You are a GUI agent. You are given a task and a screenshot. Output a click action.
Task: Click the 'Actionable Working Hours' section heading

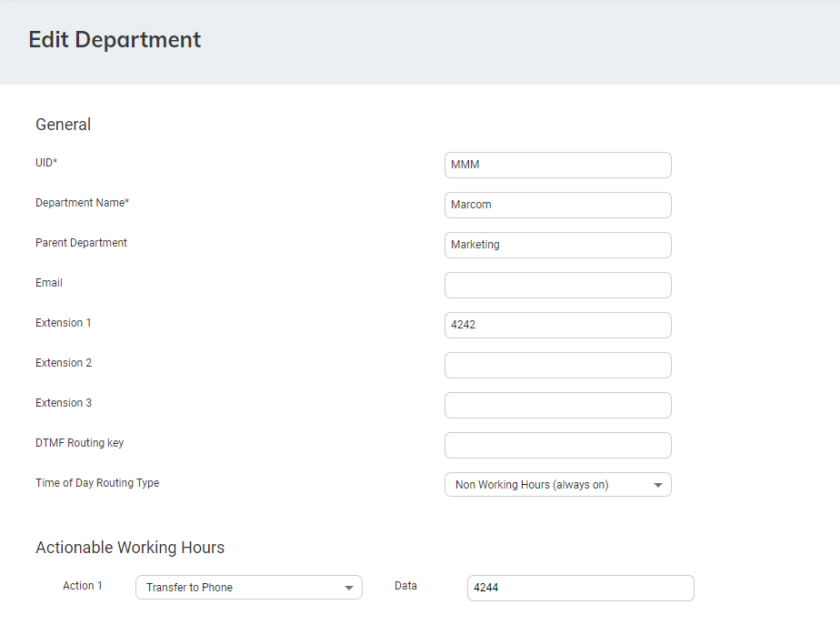(130, 548)
